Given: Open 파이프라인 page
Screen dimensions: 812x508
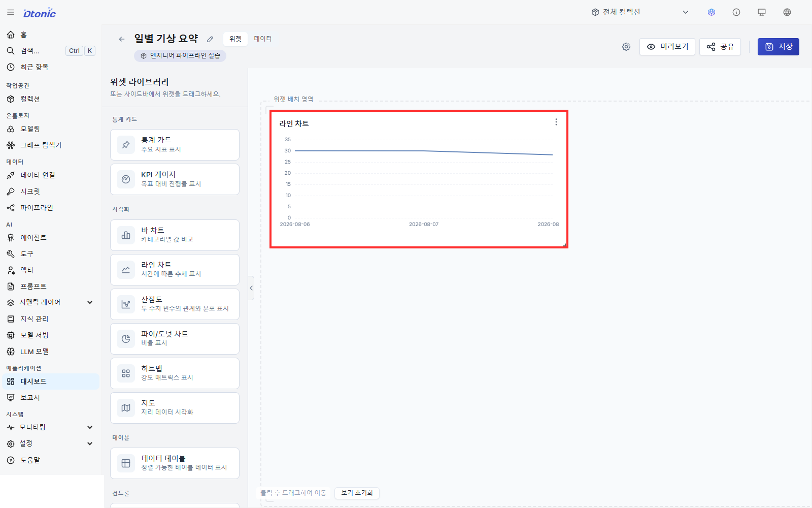Looking at the screenshot, I should [x=51, y=208].
